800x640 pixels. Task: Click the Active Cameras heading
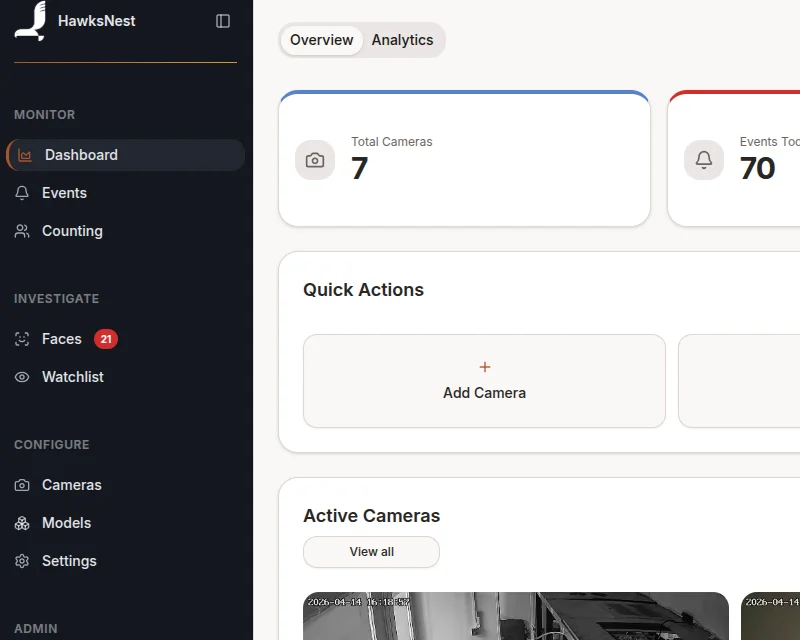371,516
